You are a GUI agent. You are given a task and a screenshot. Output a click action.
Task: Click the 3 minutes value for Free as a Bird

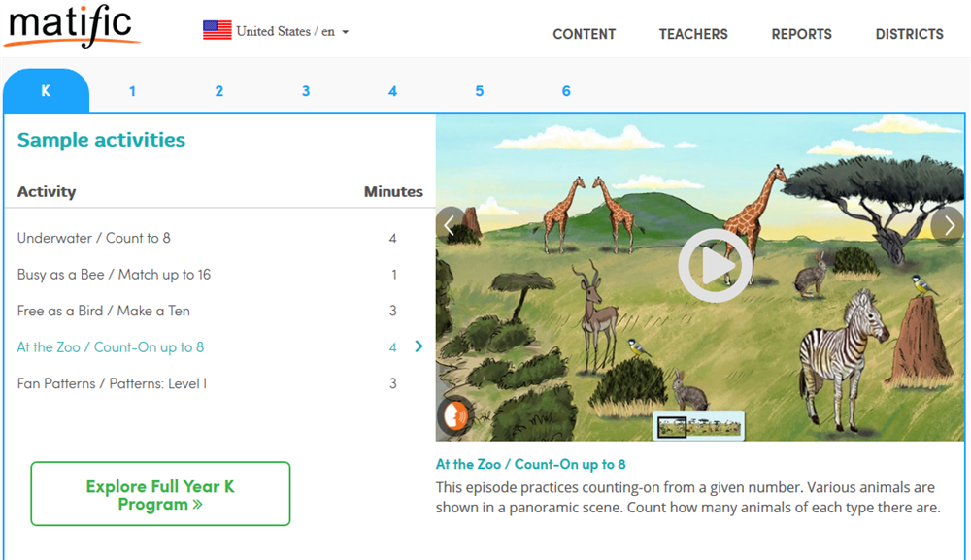(392, 311)
